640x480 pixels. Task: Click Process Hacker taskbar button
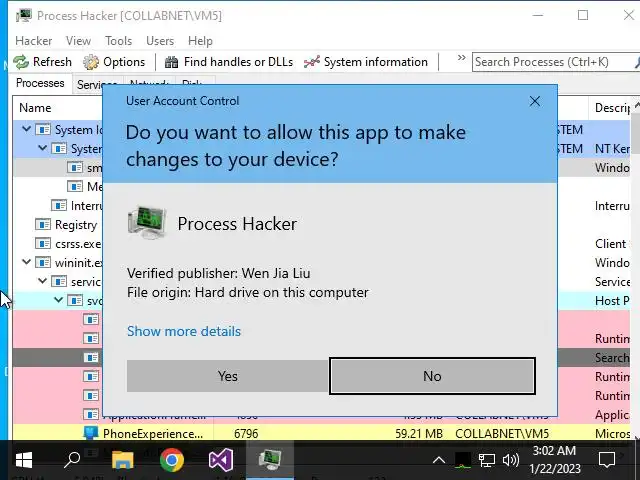(x=270, y=460)
